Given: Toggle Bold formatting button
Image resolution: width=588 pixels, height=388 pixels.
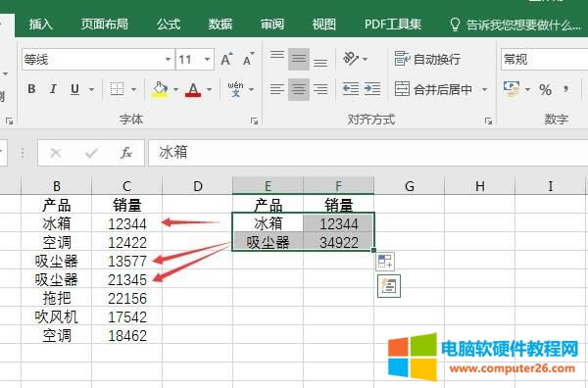Looking at the screenshot, I should coord(32,89).
